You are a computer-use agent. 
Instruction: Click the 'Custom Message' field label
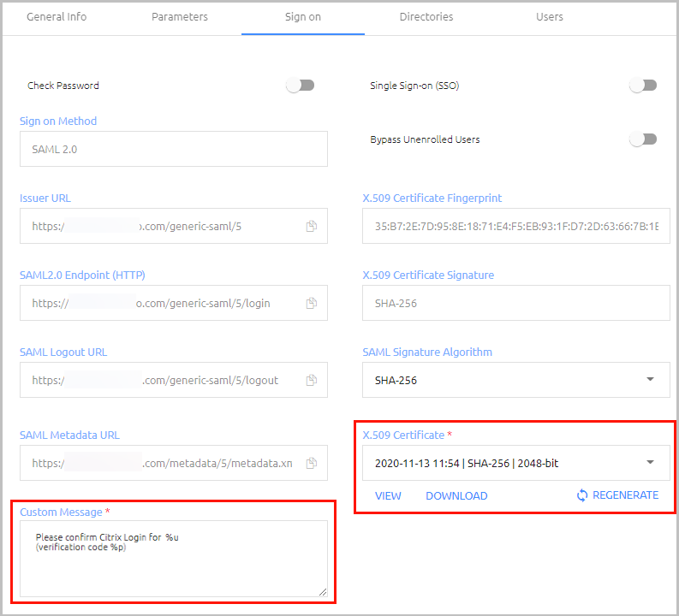point(61,512)
